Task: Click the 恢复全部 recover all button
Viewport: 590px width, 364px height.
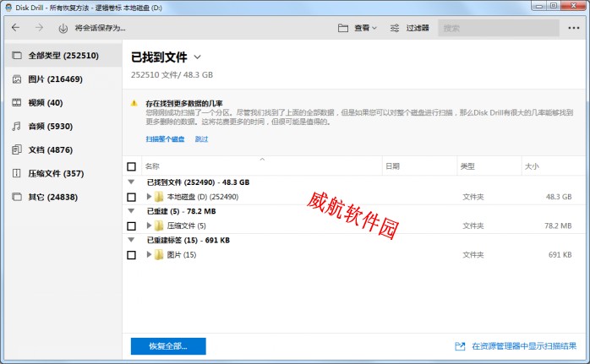Action: click(x=168, y=346)
